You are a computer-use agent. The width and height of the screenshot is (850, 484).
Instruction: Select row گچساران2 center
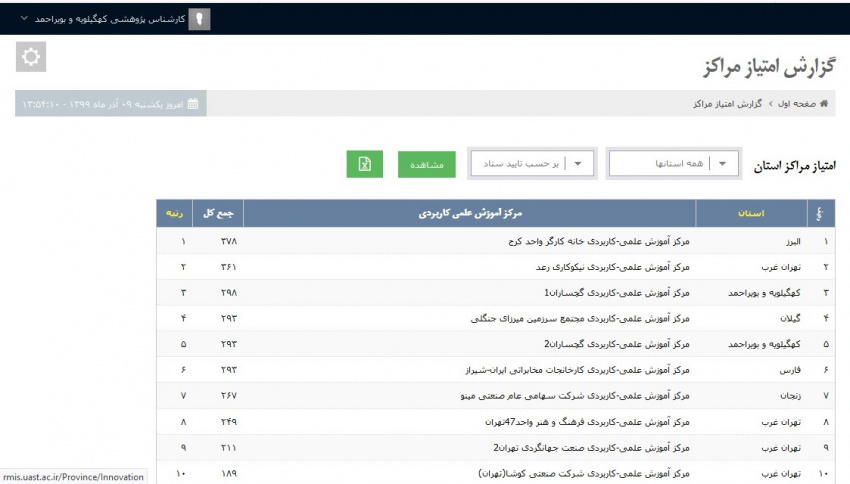pos(495,344)
